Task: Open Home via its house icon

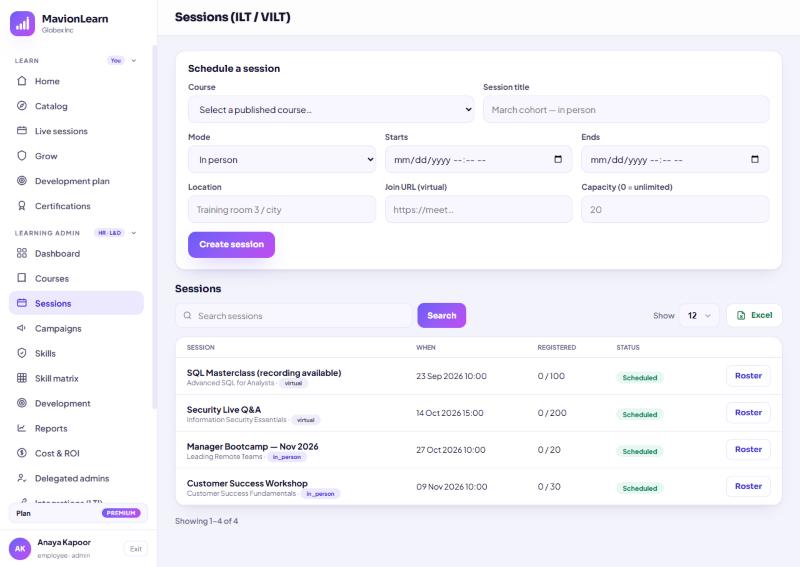Action: pyautogui.click(x=22, y=81)
